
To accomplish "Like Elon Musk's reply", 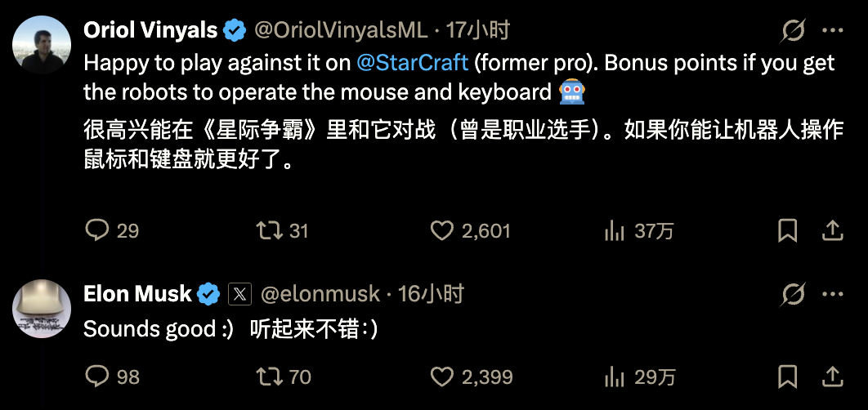I will (x=442, y=377).
